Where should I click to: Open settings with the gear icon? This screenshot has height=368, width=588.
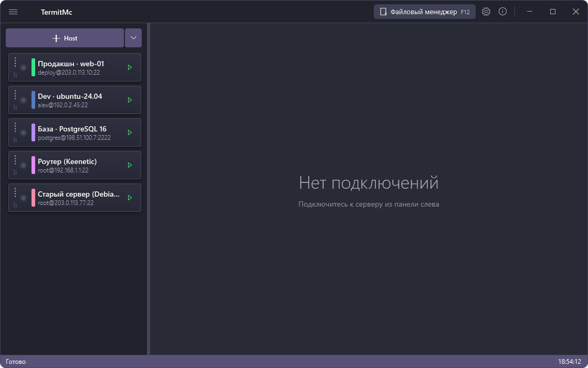click(x=486, y=12)
